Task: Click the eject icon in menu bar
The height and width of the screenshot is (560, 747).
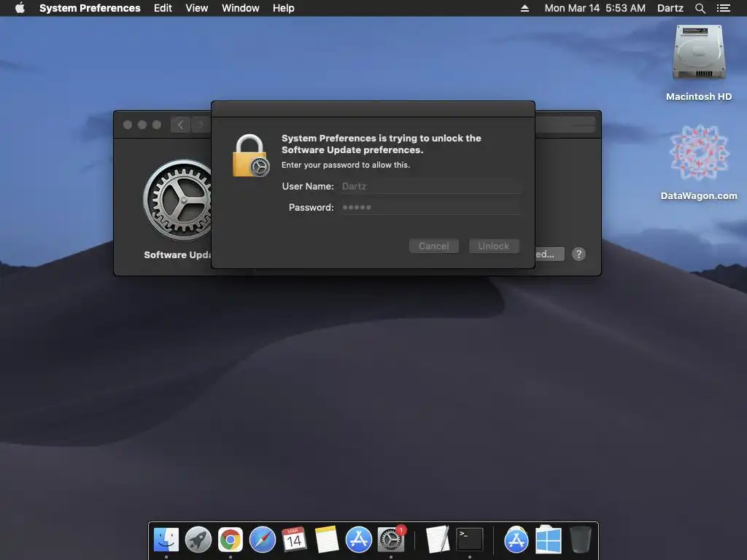Action: [x=525, y=8]
